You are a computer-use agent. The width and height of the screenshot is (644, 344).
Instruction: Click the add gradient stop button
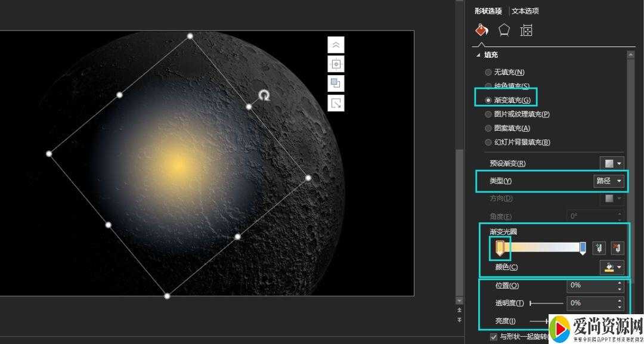pyautogui.click(x=599, y=248)
